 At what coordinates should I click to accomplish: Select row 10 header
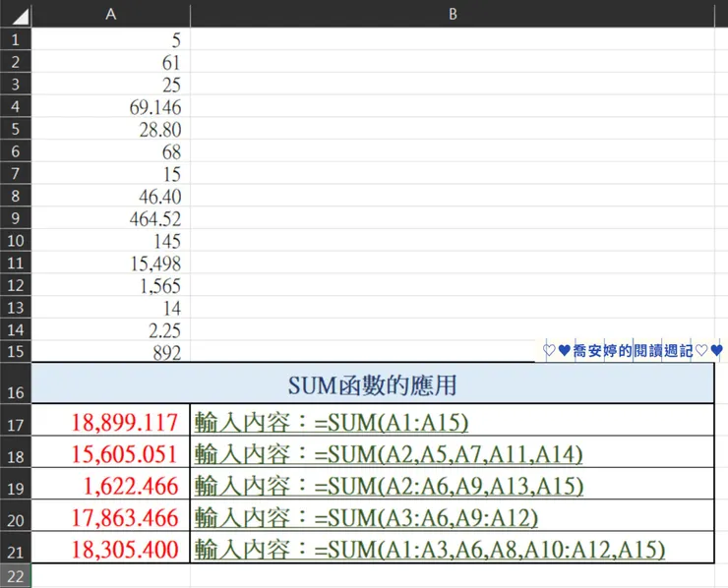[16, 240]
